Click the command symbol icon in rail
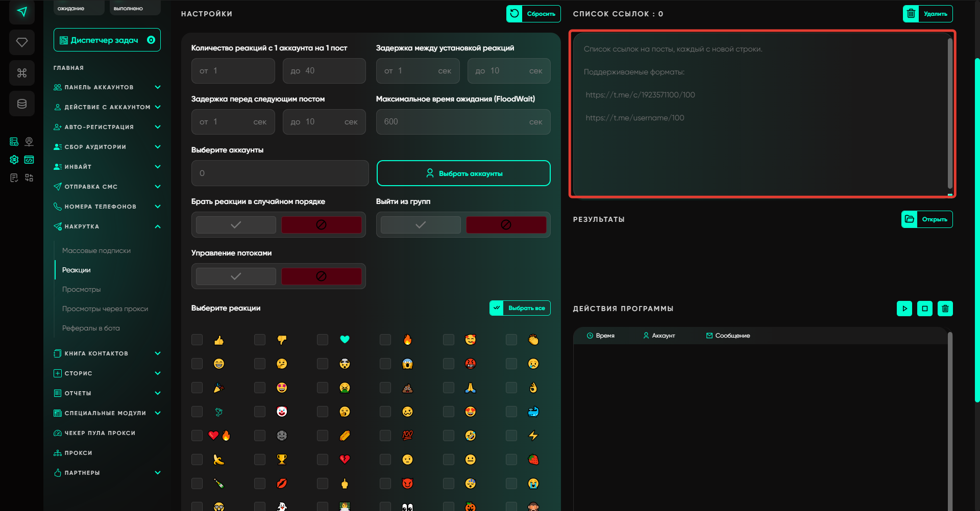The image size is (980, 511). 22,73
